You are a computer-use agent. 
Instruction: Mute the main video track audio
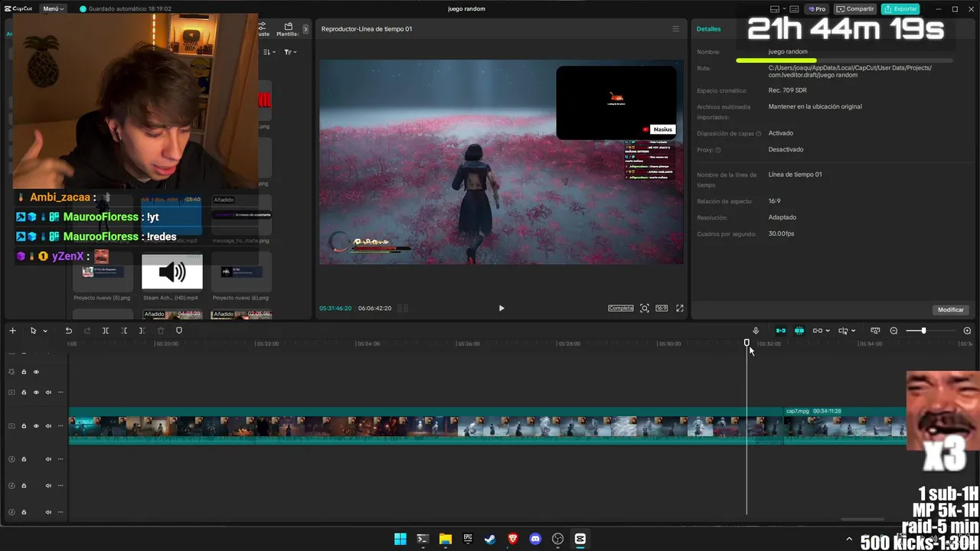(x=48, y=425)
